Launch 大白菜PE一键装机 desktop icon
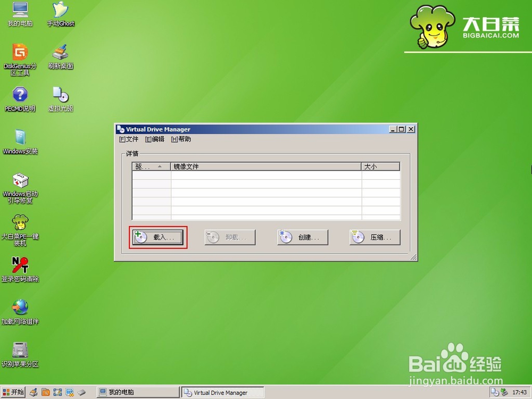Screen dimensions: 532x399 point(20,230)
